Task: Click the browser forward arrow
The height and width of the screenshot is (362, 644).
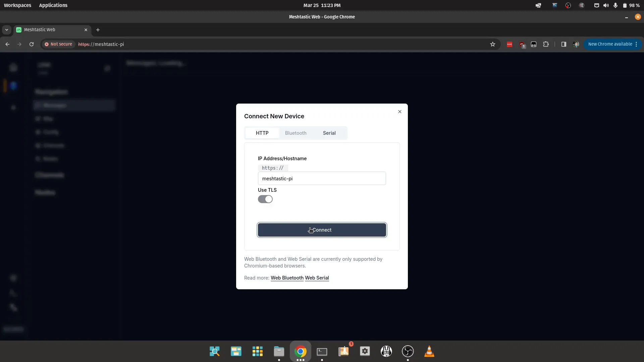Action: (19, 44)
